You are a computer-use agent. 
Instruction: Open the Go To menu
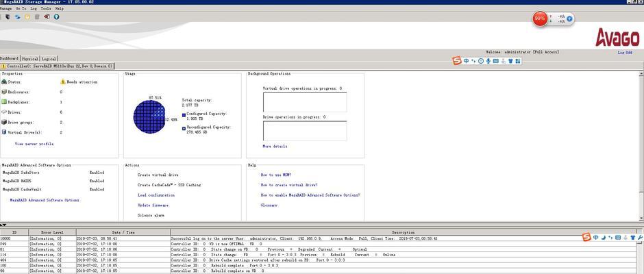pyautogui.click(x=21, y=8)
